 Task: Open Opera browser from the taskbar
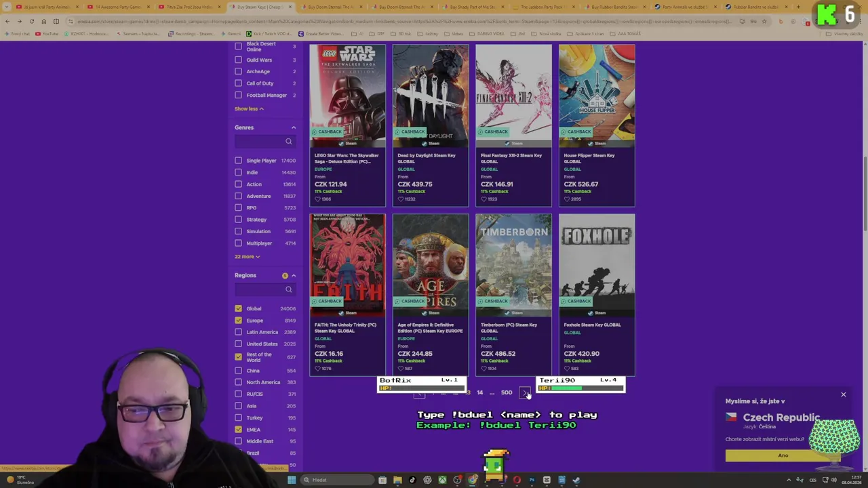(x=517, y=480)
